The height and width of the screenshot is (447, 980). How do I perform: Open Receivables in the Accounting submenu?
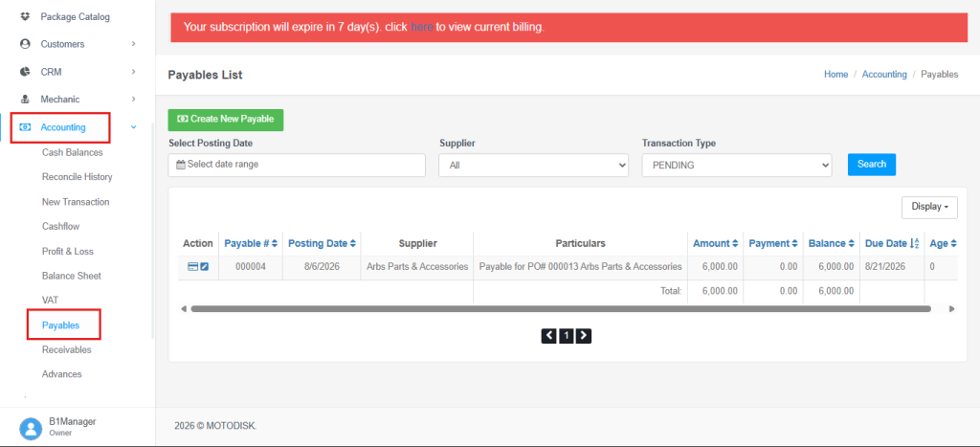tap(66, 349)
